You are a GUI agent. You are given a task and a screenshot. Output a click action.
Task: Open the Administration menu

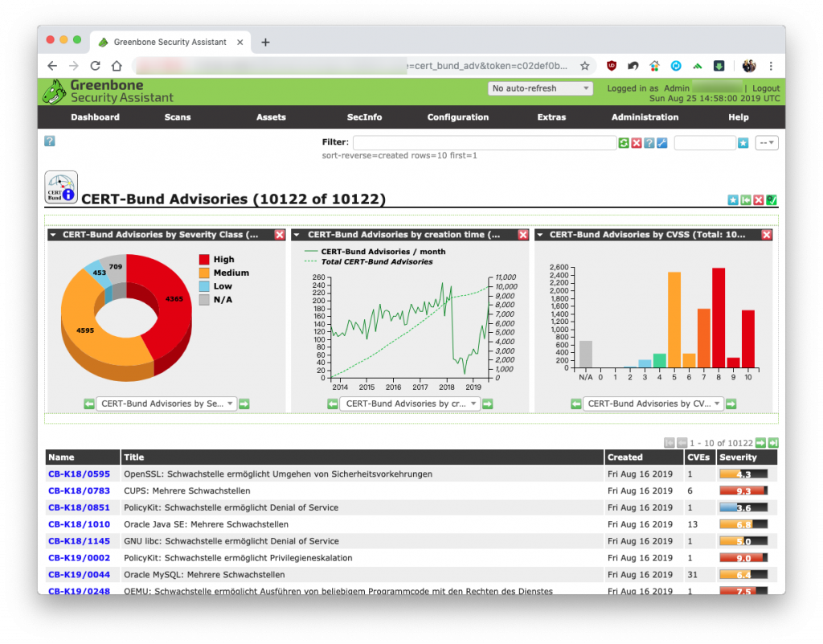click(645, 117)
